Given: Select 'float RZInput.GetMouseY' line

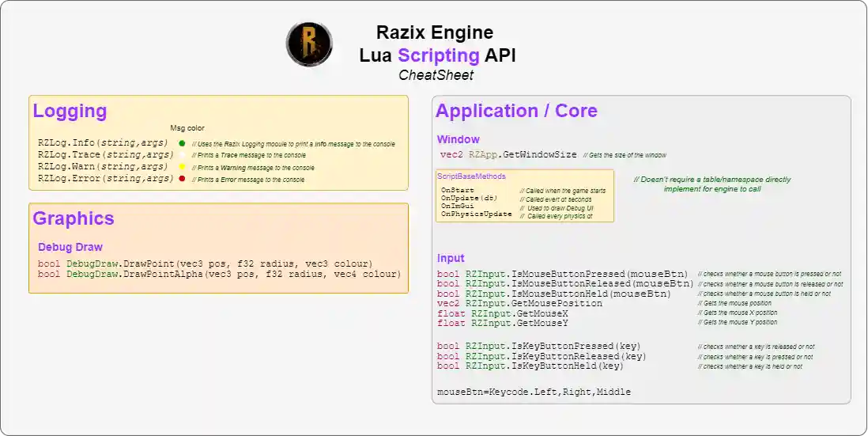Looking at the screenshot, I should (x=503, y=323).
